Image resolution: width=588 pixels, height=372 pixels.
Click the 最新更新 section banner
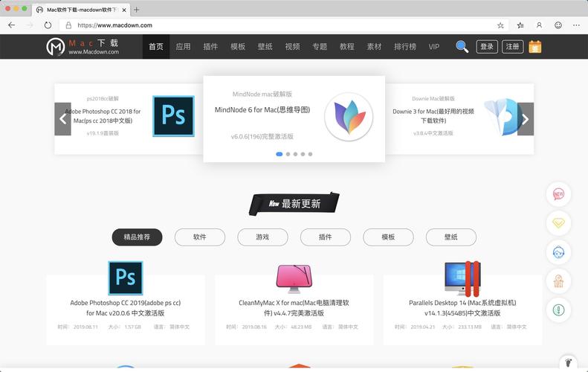pyautogui.click(x=294, y=204)
